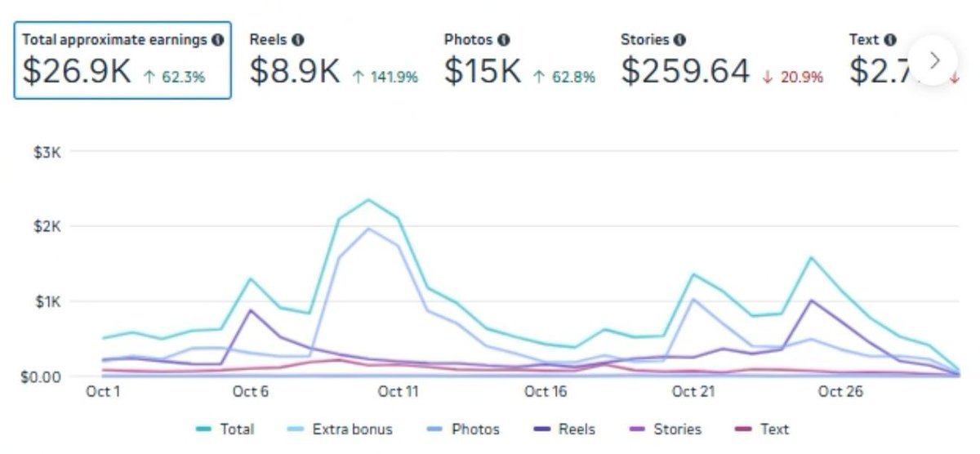The image size is (980, 454).
Task: Open the Photos $15K earnings card
Action: [x=519, y=61]
